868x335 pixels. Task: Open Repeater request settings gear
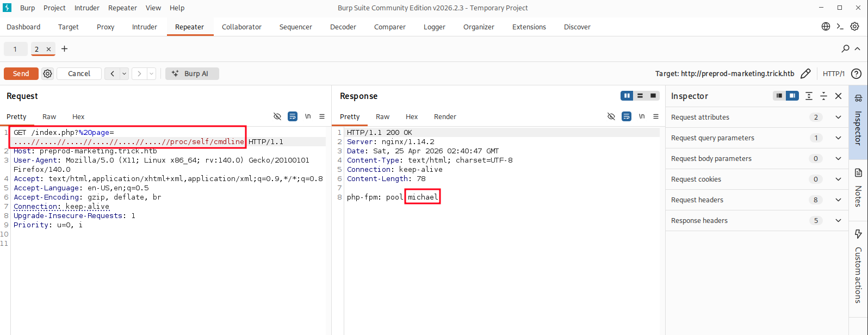coord(48,73)
